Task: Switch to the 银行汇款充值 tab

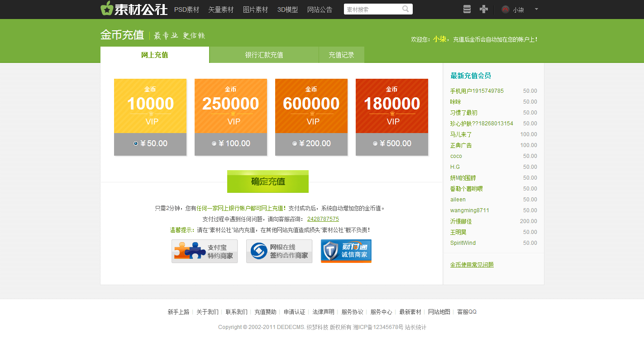Action: click(x=264, y=55)
